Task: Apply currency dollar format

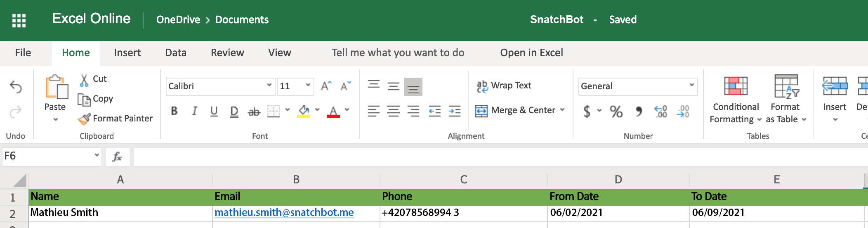Action: pyautogui.click(x=587, y=111)
